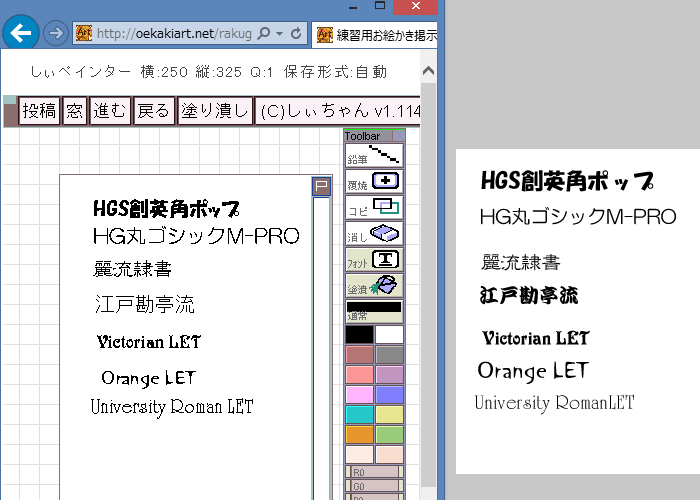Screen dimensions: 700x500
Task: Click the Victorian LET text on canvas
Action: pos(149,342)
